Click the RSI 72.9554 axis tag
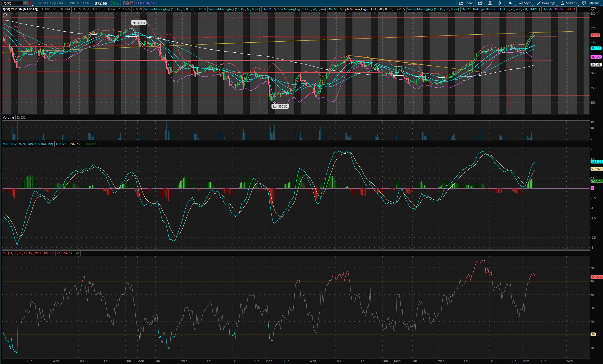This screenshot has width=603, height=364. (x=597, y=277)
